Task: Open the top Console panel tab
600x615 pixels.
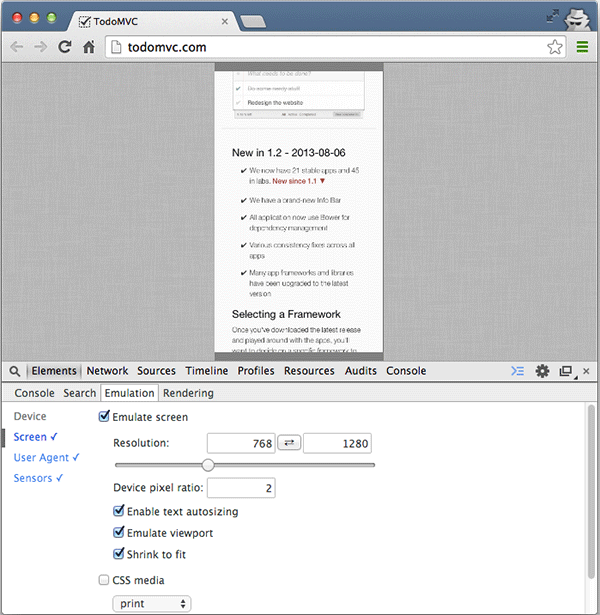Action: (406, 371)
